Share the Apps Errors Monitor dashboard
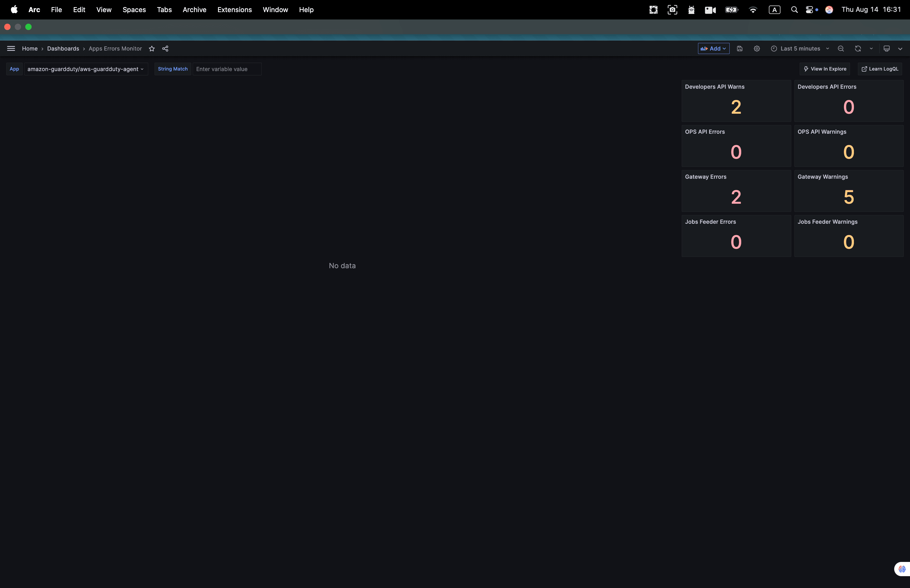Image resolution: width=910 pixels, height=588 pixels. tap(165, 48)
